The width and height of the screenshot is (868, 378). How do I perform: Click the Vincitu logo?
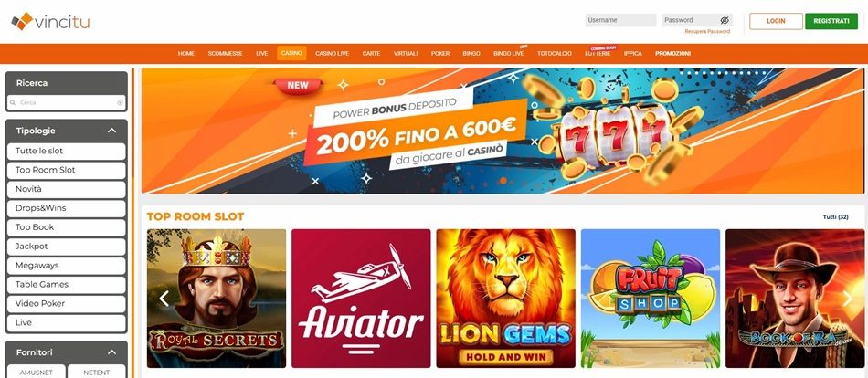click(50, 21)
